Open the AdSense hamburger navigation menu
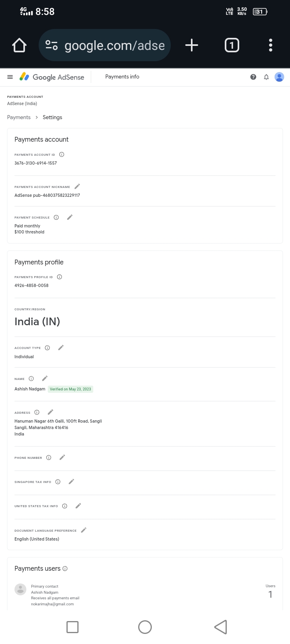 [x=10, y=77]
